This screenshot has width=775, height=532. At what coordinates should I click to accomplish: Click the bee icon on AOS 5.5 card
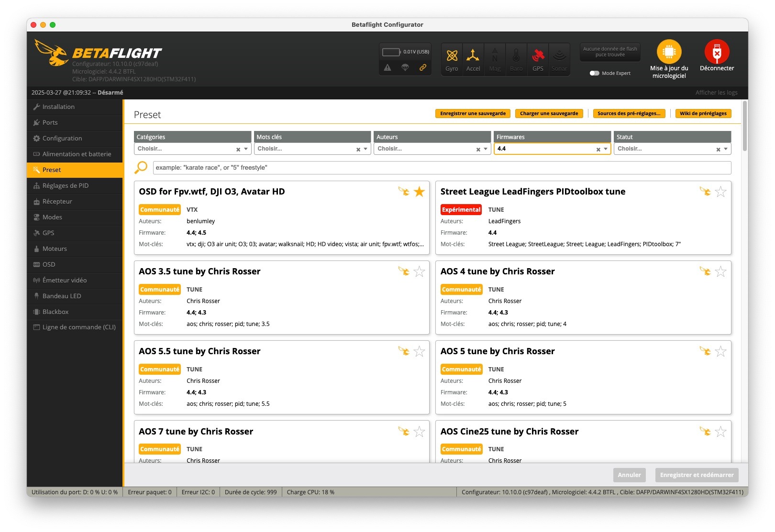coord(404,351)
